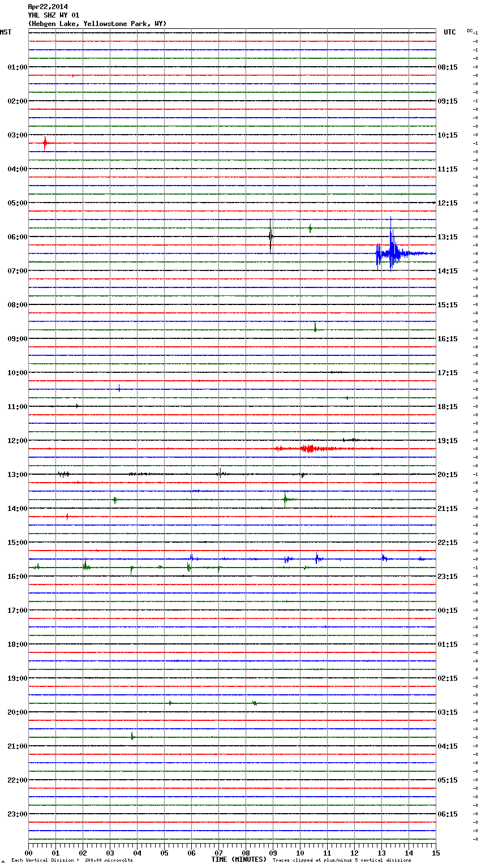Image resolution: width=481 pixels, height=868 pixels.
Task: Click the 18:00 MST time label
Action: click(18, 644)
